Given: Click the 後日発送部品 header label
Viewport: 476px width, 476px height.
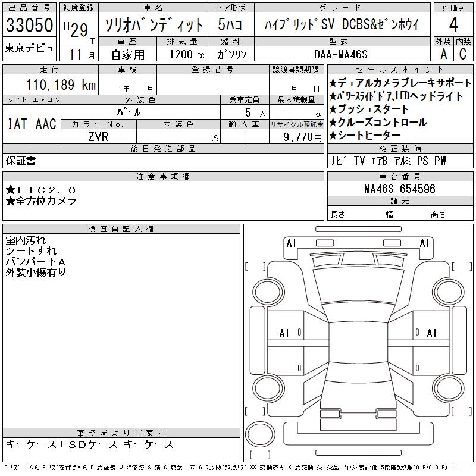Looking at the screenshot, I should [163, 148].
